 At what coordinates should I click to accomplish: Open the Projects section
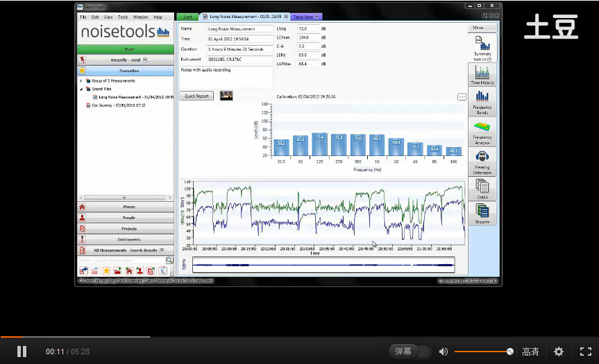click(126, 229)
